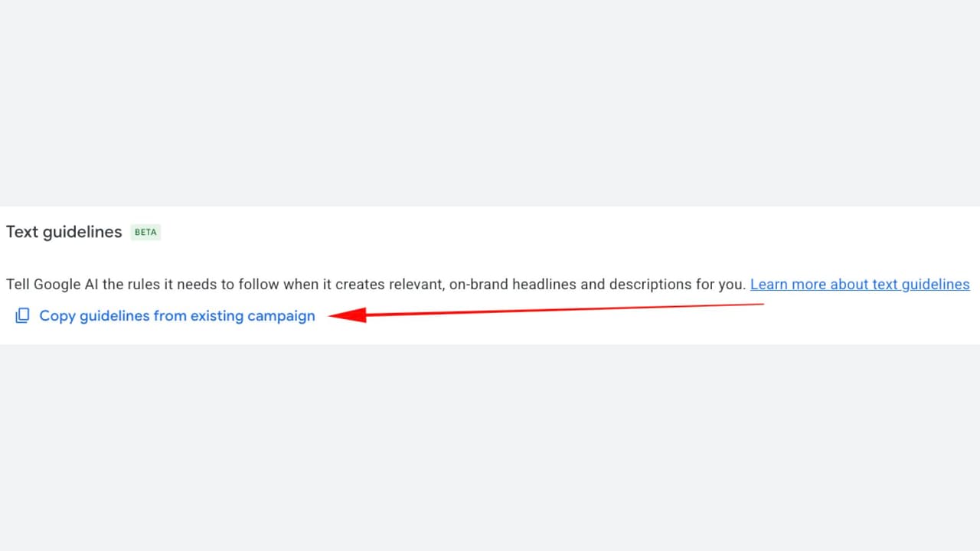Screen dimensions: 980x551
Task: Click the empty gray area above the panel
Action: (490, 99)
